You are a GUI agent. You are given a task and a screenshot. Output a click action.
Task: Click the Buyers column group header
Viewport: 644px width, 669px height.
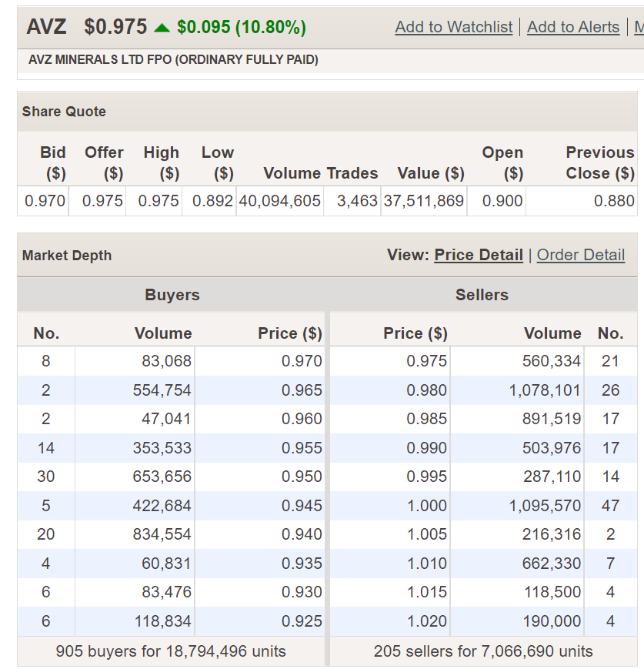pyautogui.click(x=172, y=295)
